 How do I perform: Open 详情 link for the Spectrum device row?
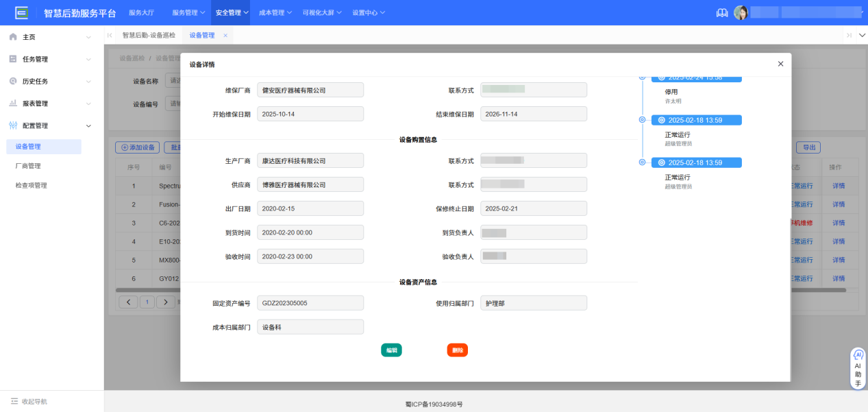pos(839,185)
